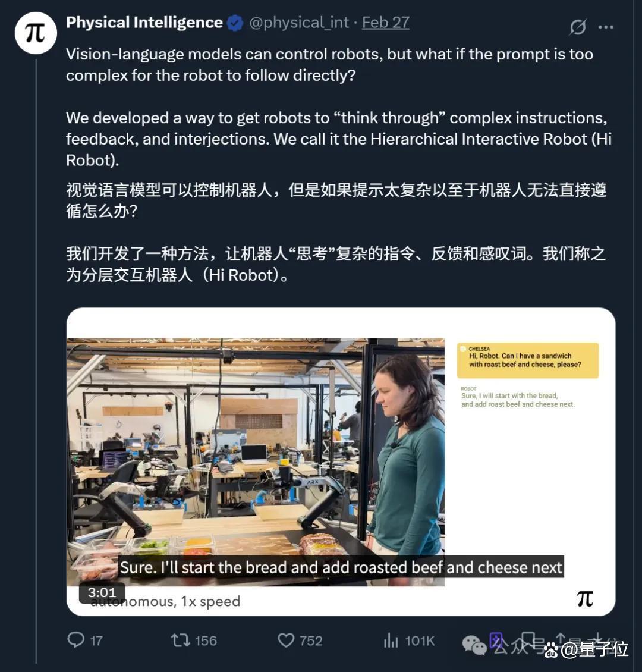This screenshot has height=672, width=642.
Task: Click the blue verified badge
Action: point(235,23)
